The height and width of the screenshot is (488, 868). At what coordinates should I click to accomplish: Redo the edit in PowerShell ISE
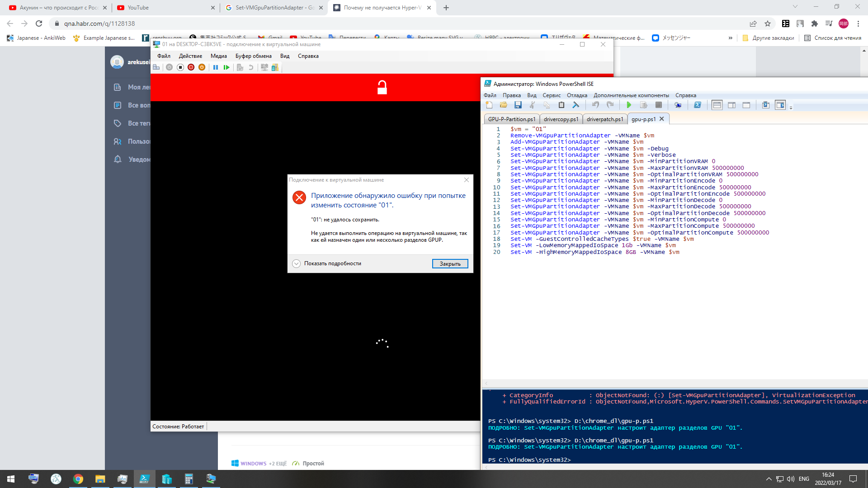tap(610, 105)
